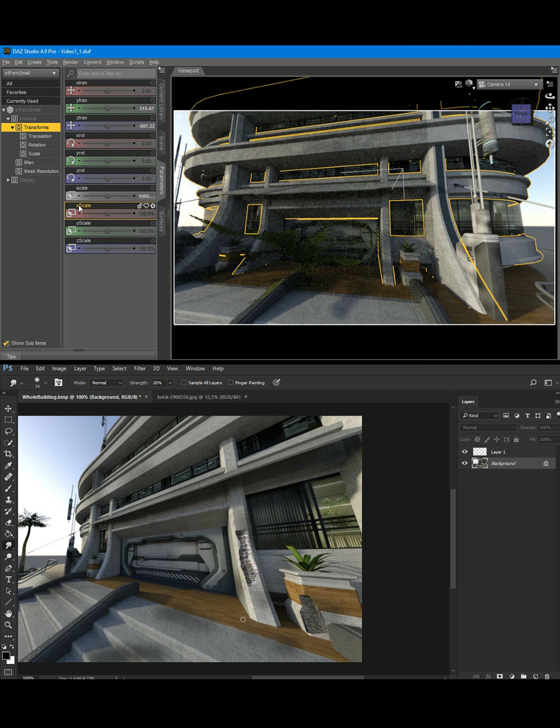Select the History Brush tool
Viewport: 560px width, 728px height.
[x=8, y=511]
